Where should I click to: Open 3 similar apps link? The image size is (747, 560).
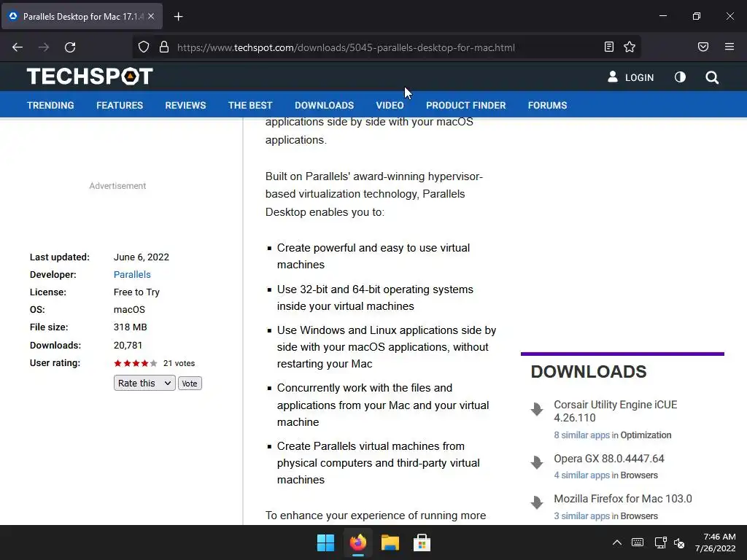[x=581, y=516]
